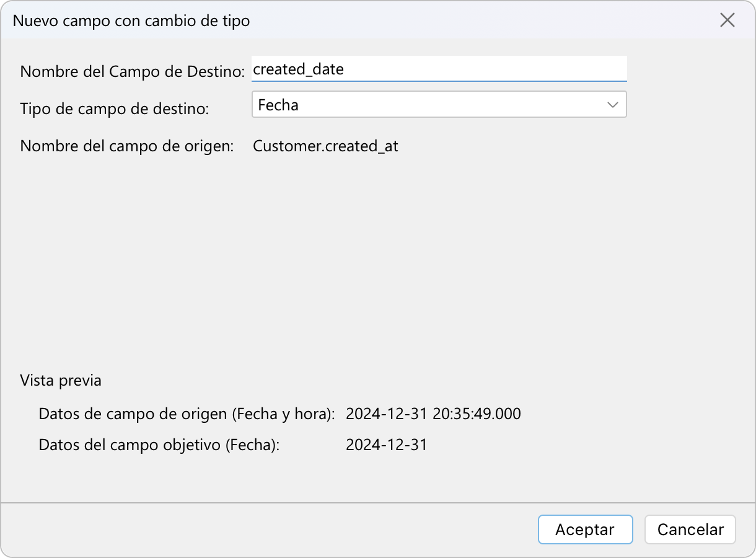Click the Nombre del Campo de Destino label
The height and width of the screenshot is (558, 756).
(133, 71)
